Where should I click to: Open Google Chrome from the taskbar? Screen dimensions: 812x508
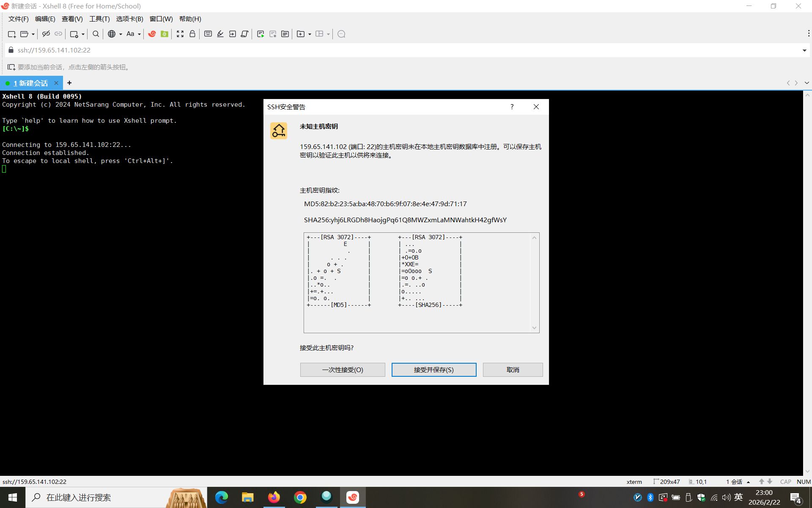pyautogui.click(x=300, y=497)
